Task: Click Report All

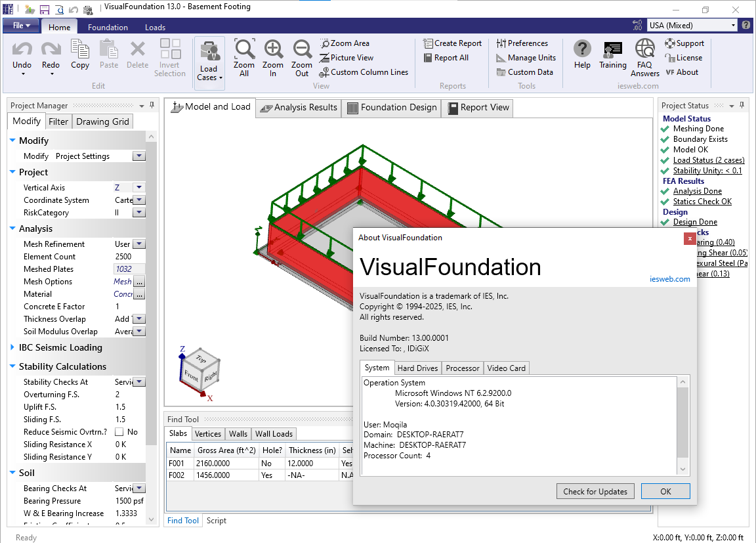Action: pos(446,58)
